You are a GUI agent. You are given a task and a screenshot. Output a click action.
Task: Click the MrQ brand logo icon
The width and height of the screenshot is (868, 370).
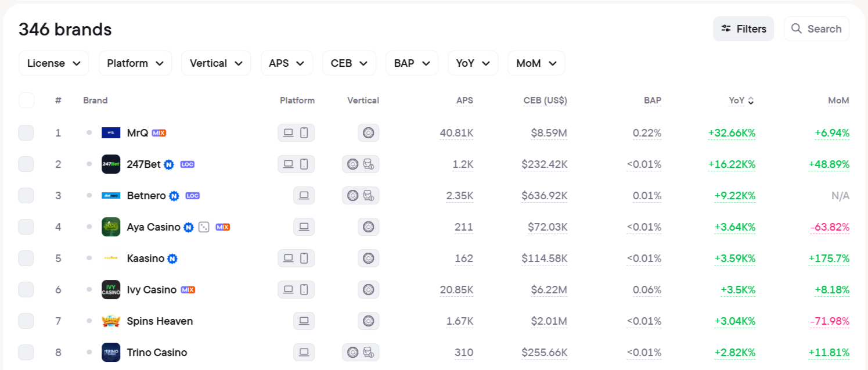click(111, 133)
